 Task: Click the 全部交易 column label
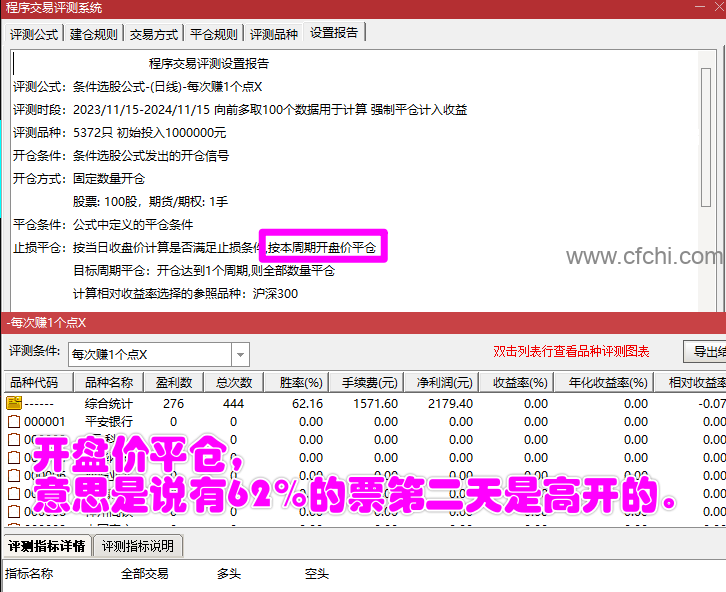pos(144,574)
